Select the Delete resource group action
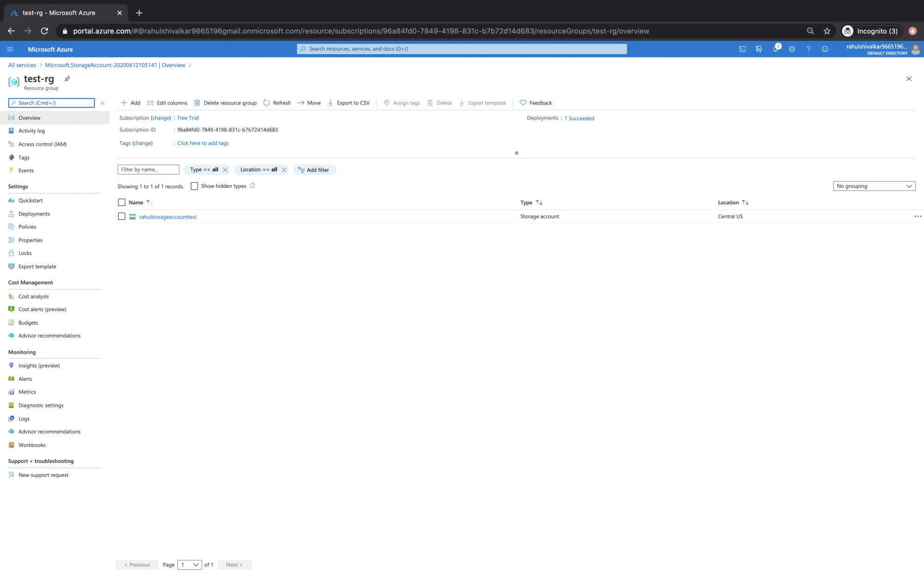This screenshot has width=924, height=578. pos(225,103)
